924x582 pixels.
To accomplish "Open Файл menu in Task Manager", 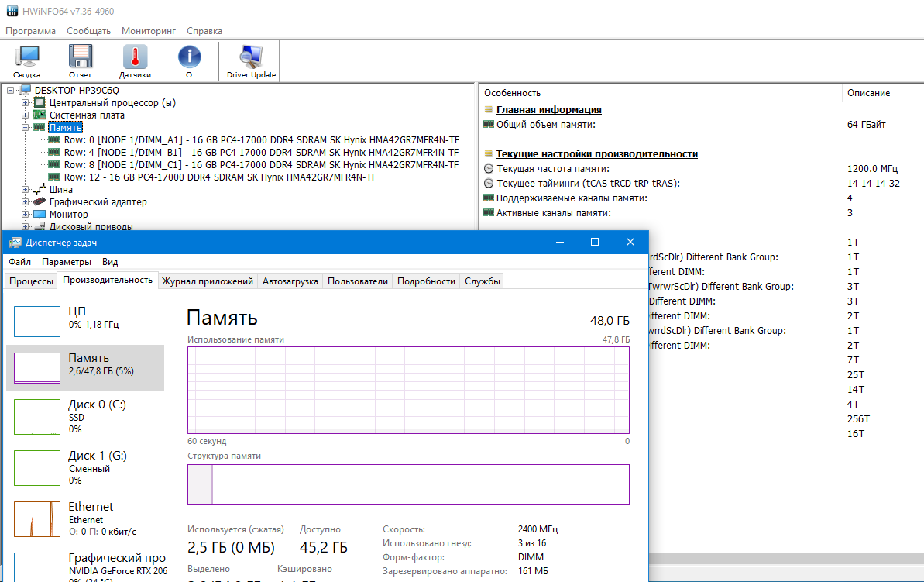I will (x=19, y=262).
